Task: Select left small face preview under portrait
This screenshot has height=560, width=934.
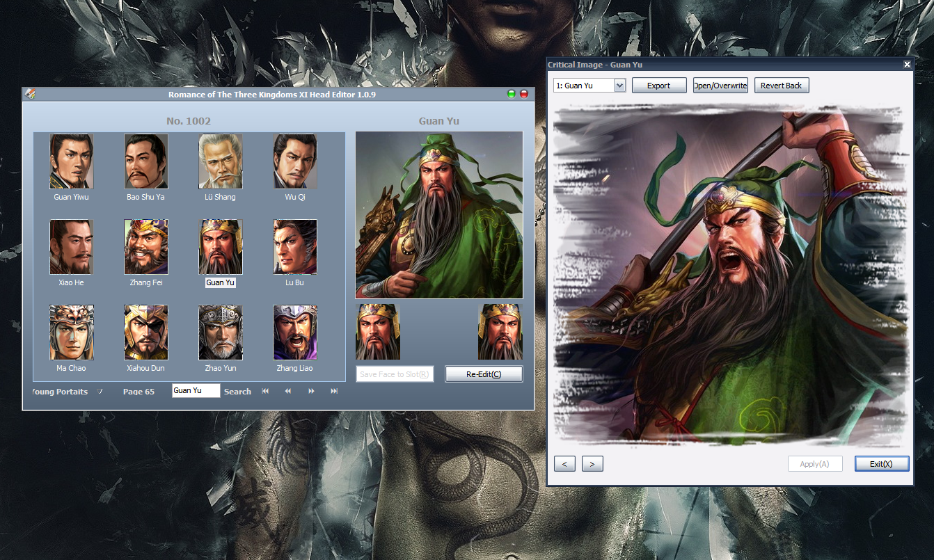Action: click(x=378, y=332)
